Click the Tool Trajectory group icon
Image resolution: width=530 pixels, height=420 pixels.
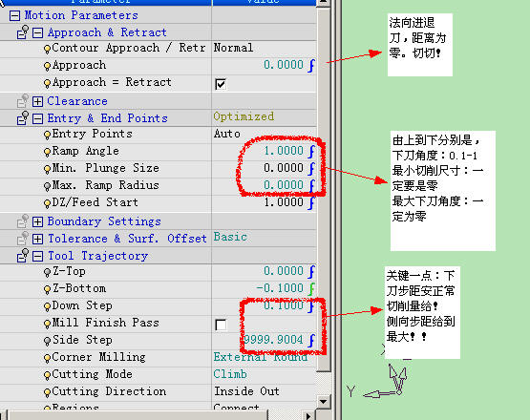pos(23,256)
